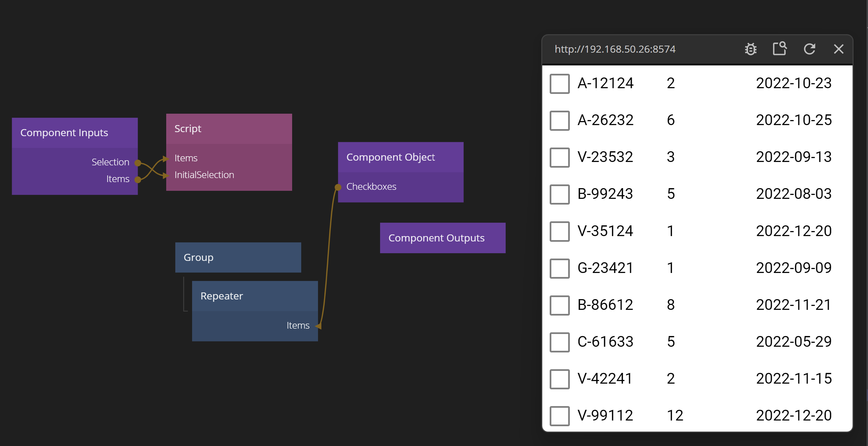Select checkbox for C-61633

pos(559,342)
